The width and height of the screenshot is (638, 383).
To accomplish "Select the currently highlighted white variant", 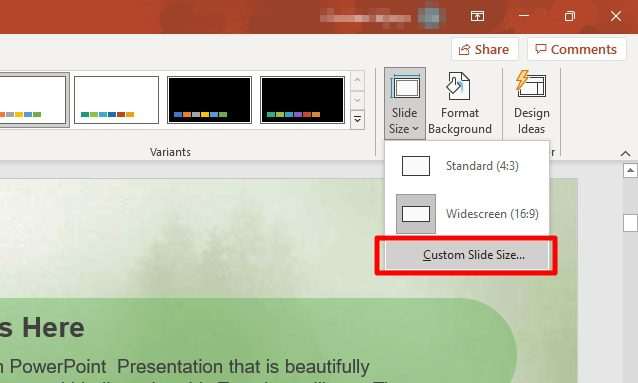I will pos(33,100).
